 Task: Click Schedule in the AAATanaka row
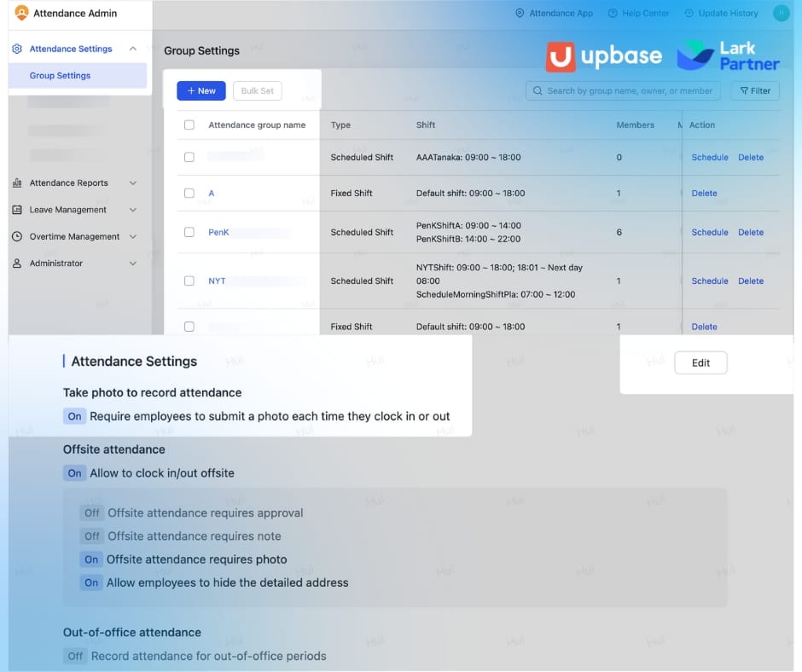coord(709,157)
